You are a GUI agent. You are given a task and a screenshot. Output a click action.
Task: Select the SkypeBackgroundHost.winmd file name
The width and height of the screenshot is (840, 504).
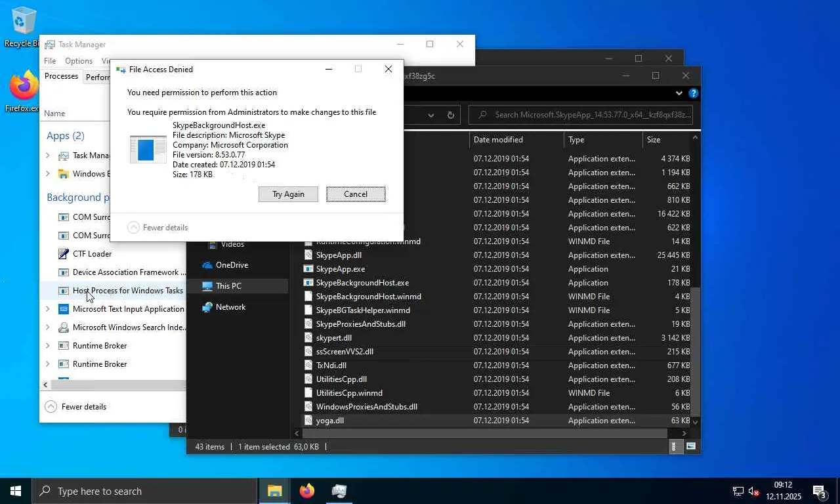(x=369, y=297)
